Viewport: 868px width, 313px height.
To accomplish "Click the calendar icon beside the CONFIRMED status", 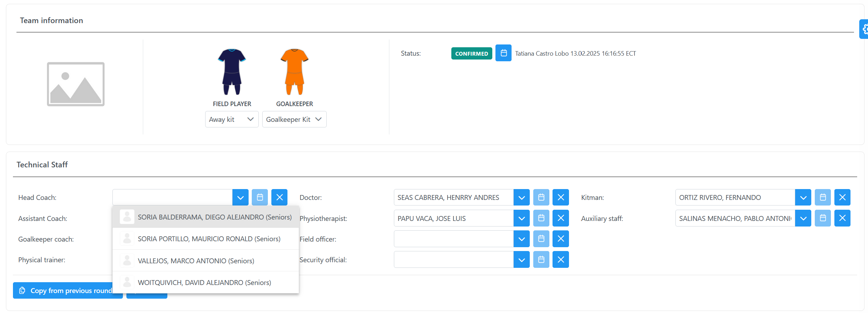I will click(503, 53).
